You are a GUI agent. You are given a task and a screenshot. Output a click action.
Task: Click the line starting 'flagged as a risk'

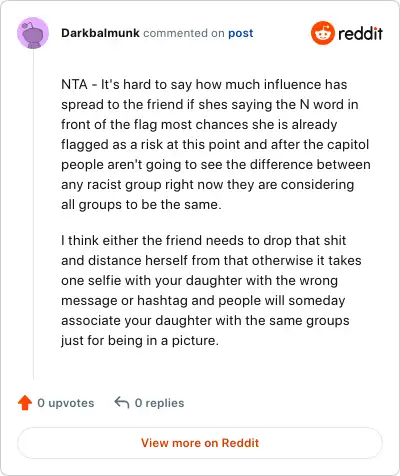tap(215, 144)
